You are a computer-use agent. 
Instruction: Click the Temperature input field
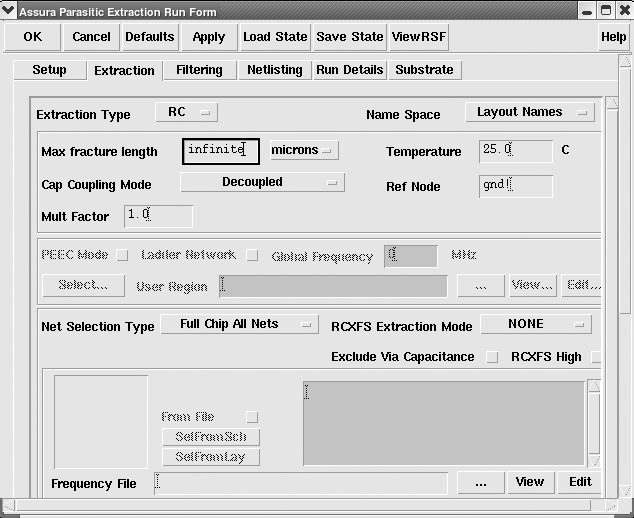516,151
